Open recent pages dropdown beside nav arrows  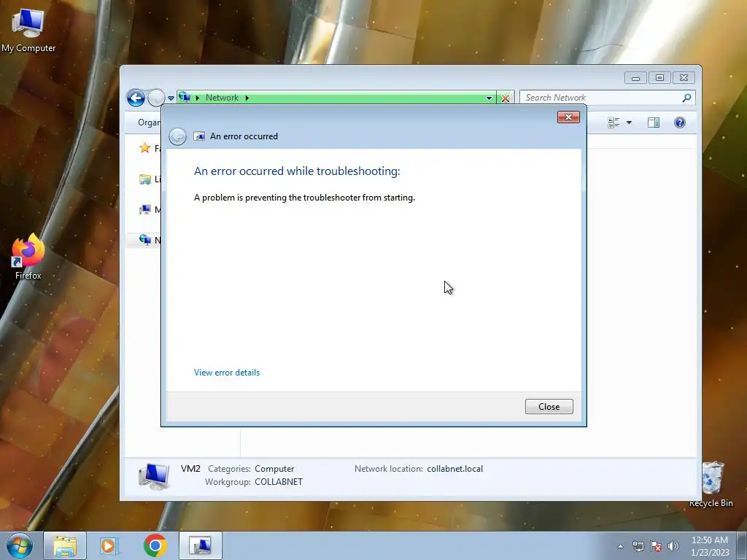[x=171, y=98]
